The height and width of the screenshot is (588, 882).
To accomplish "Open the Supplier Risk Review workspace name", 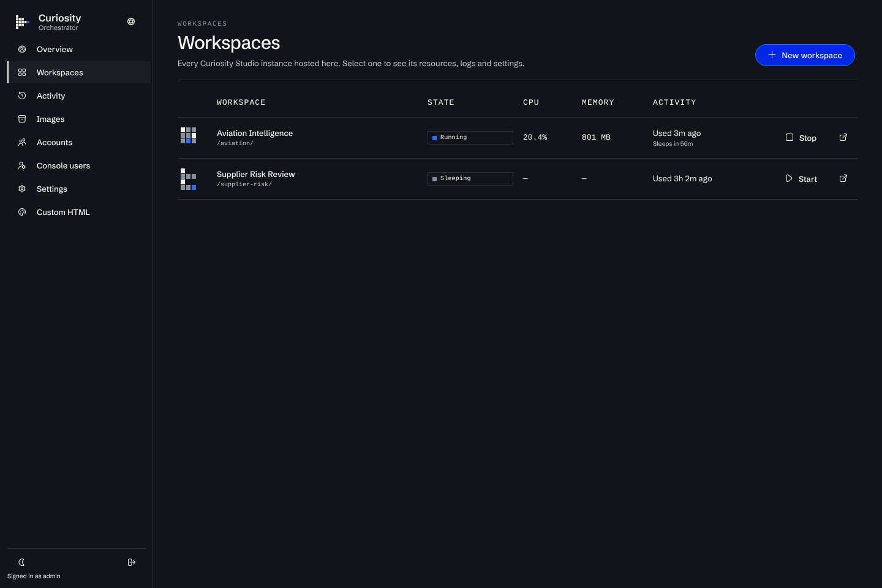I will 256,174.
